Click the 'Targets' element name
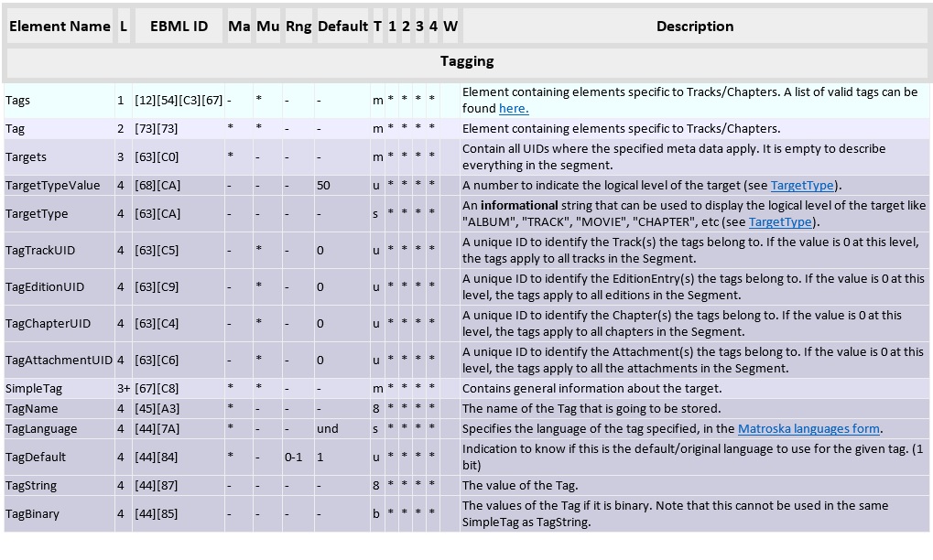The height and width of the screenshot is (560, 933). pos(26,157)
